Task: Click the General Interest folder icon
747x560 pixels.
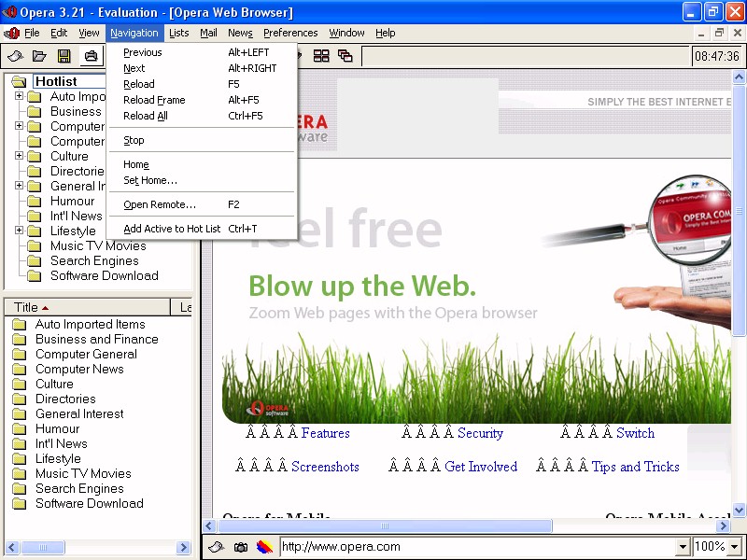Action: point(19,413)
